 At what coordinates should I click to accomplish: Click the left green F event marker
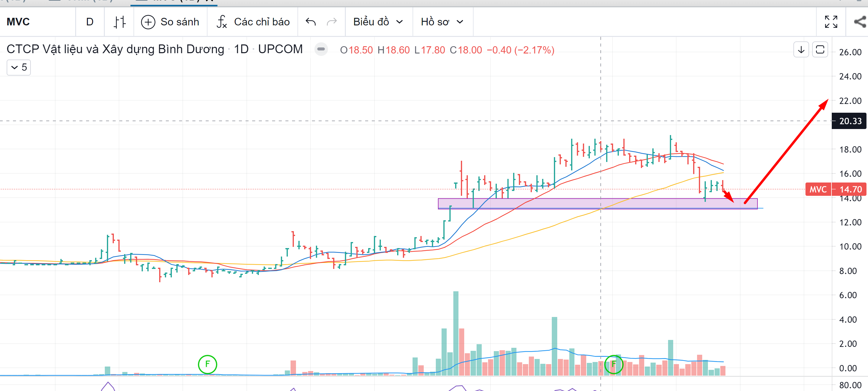[x=207, y=364]
